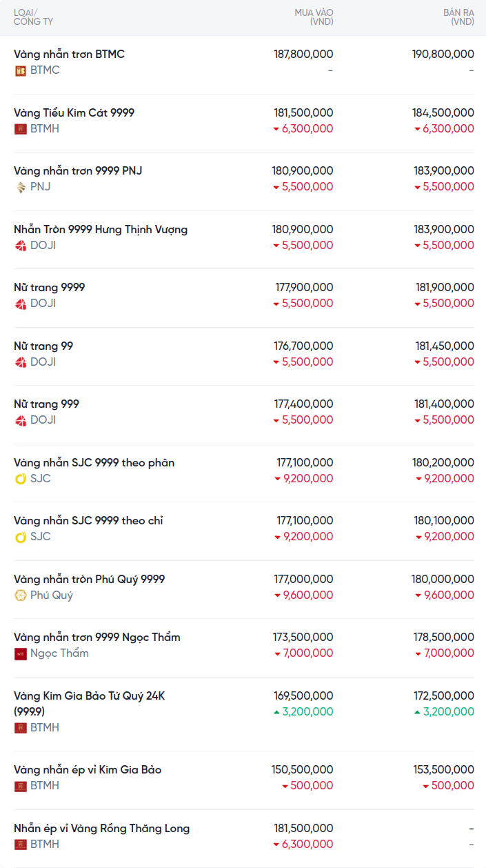
Task: Click the BÁN RA column header
Action: pyautogui.click(x=458, y=17)
